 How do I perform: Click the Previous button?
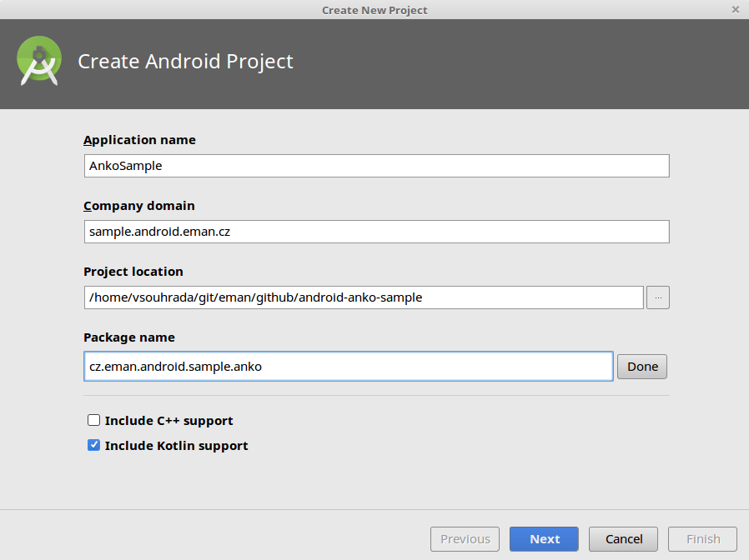click(x=465, y=539)
